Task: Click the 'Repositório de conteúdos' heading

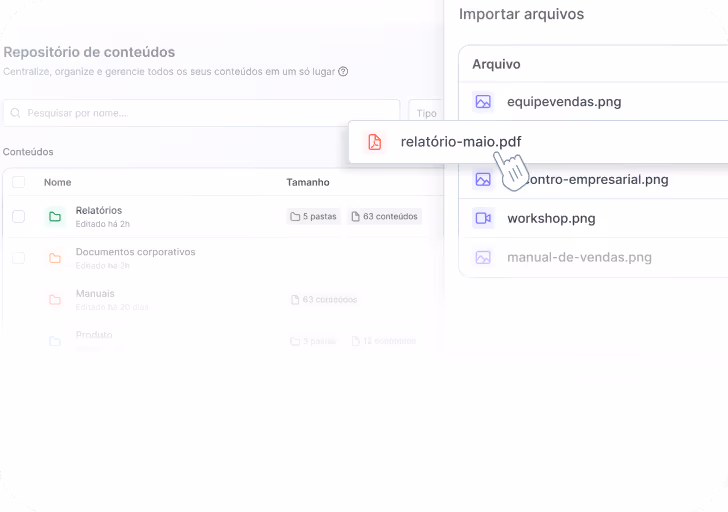Action: click(89, 52)
